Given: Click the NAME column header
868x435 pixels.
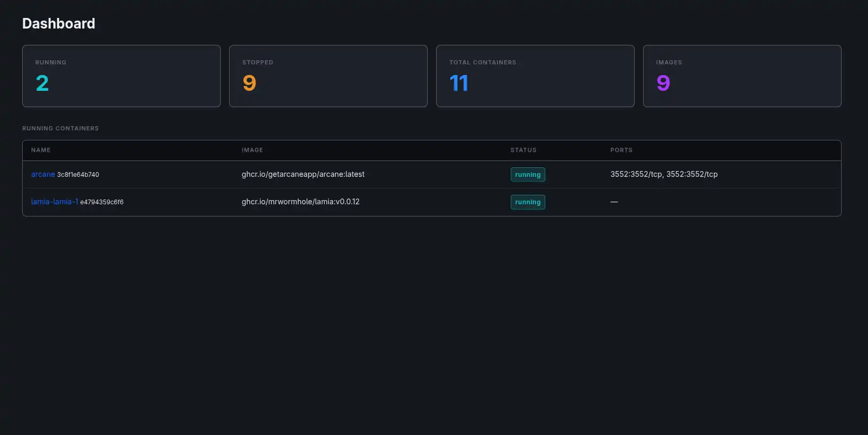Looking at the screenshot, I should (41, 150).
